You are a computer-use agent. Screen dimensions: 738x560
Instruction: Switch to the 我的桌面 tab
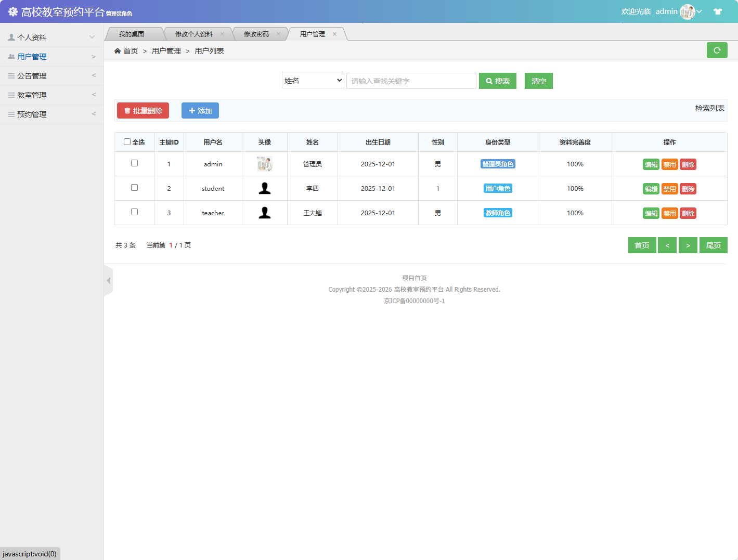click(x=132, y=34)
